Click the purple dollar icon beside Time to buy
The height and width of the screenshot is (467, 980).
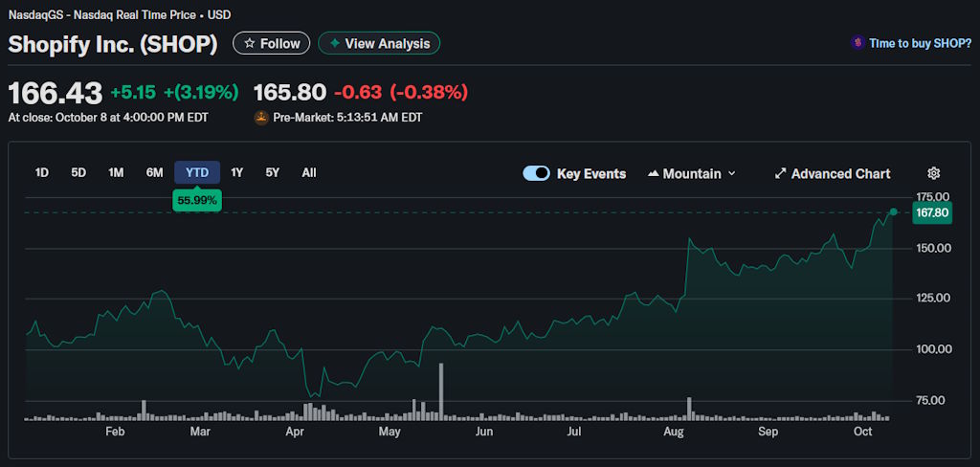point(857,43)
